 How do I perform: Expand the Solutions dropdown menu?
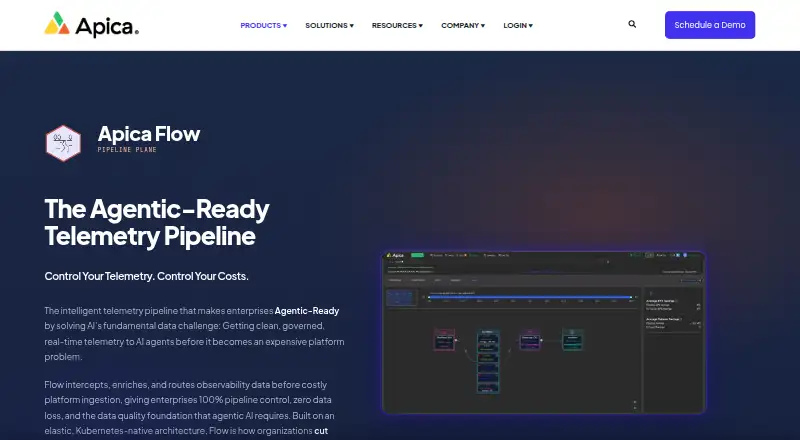[330, 26]
